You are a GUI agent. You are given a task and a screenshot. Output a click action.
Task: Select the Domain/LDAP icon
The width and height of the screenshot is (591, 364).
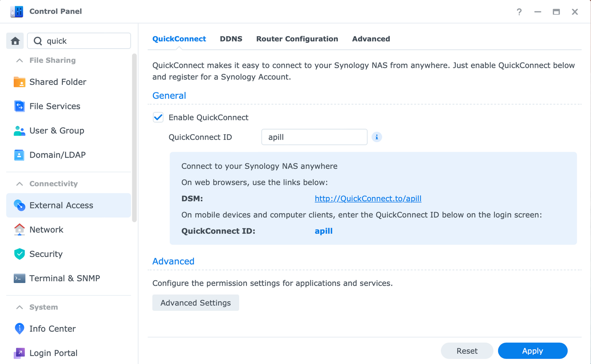[x=19, y=155]
